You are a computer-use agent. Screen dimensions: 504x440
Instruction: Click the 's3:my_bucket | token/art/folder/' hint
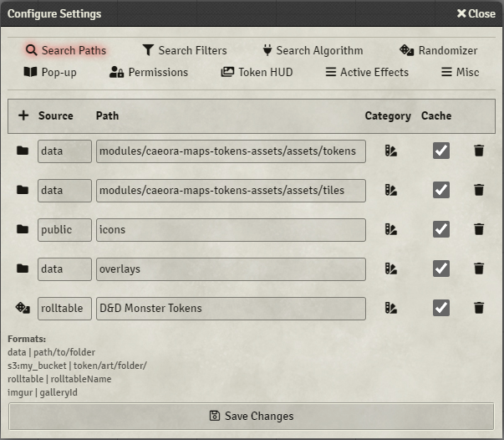point(77,366)
